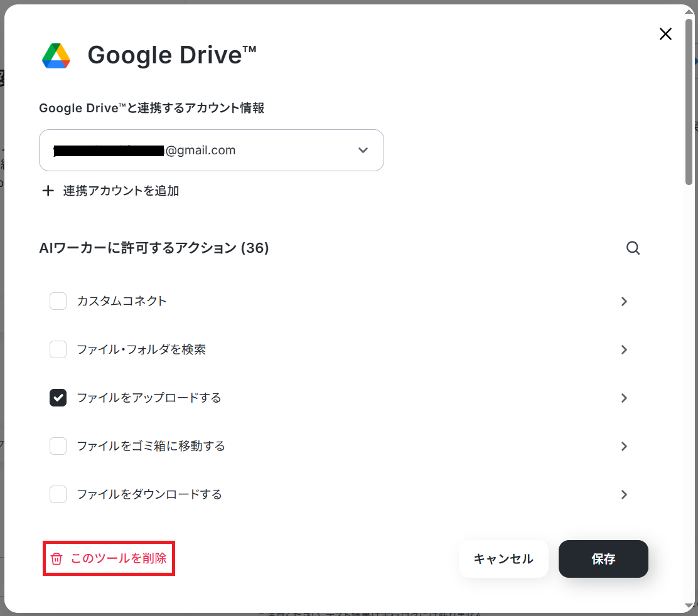Click AIワーカーに許可するアクション (36) heading
Screen dimensions: 698x616
pos(154,248)
